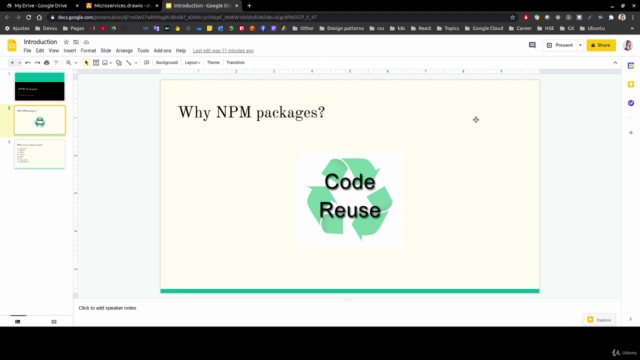Open the Insert menu
This screenshot has width=640, height=360.
[x=70, y=51]
